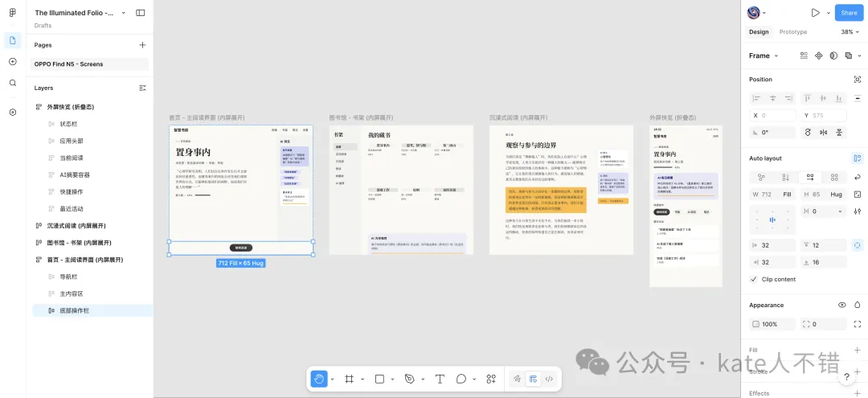Viewport: 868px width, 398px height.
Task: Select the Comment tool
Action: click(461, 379)
